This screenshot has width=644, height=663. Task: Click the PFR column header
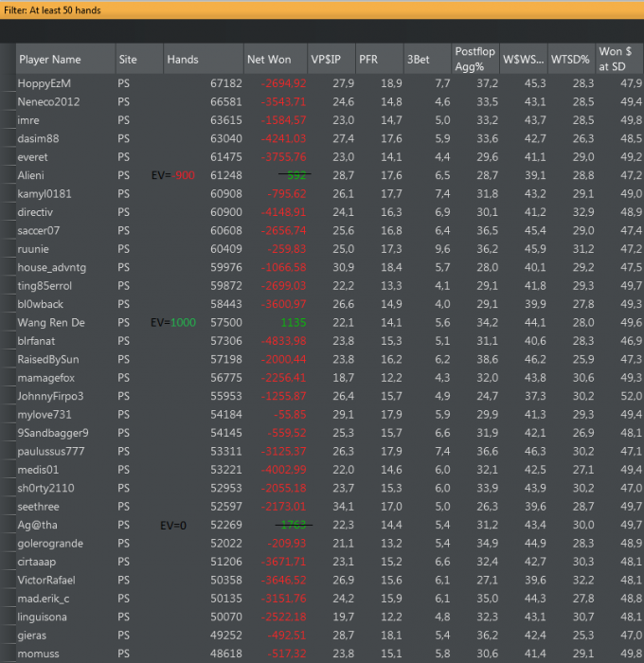(x=380, y=59)
